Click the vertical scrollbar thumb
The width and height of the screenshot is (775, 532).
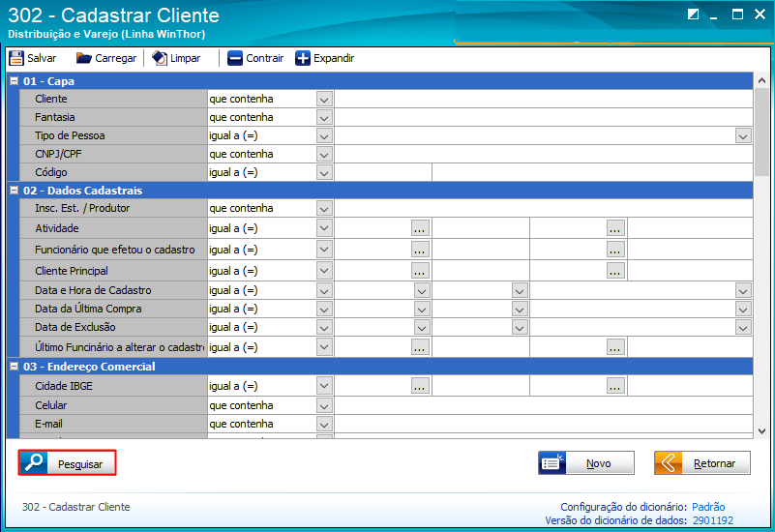(761, 132)
